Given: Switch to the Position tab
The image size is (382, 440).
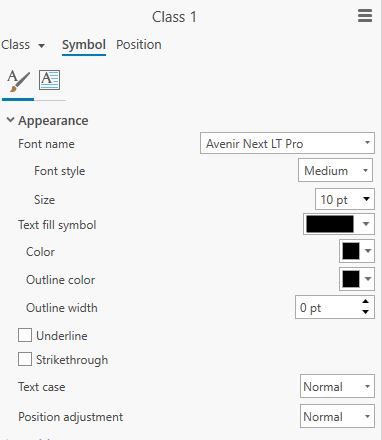Looking at the screenshot, I should pyautogui.click(x=139, y=45).
